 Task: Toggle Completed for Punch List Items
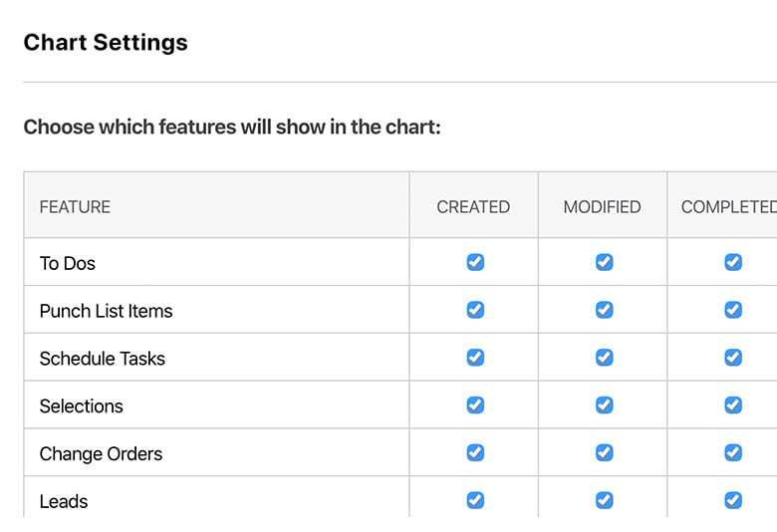point(733,310)
